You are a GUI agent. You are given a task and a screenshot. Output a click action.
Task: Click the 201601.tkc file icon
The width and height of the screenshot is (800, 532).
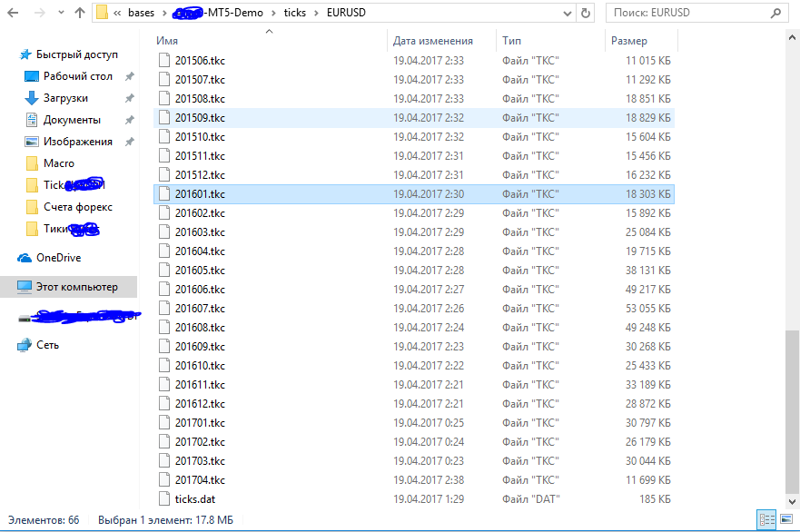tap(164, 194)
